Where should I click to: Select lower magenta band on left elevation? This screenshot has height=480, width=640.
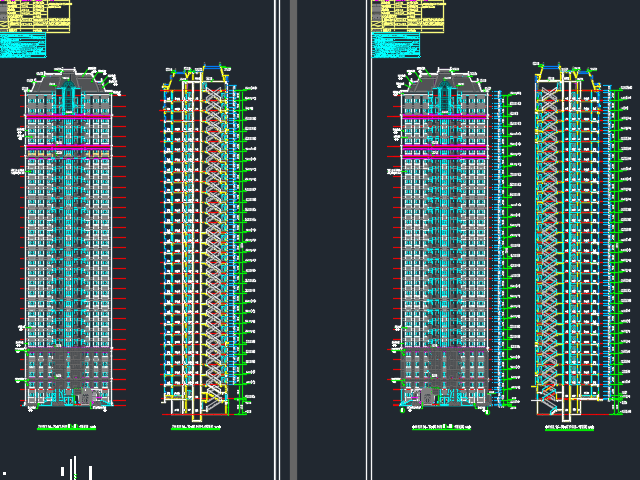pyautogui.click(x=68, y=148)
